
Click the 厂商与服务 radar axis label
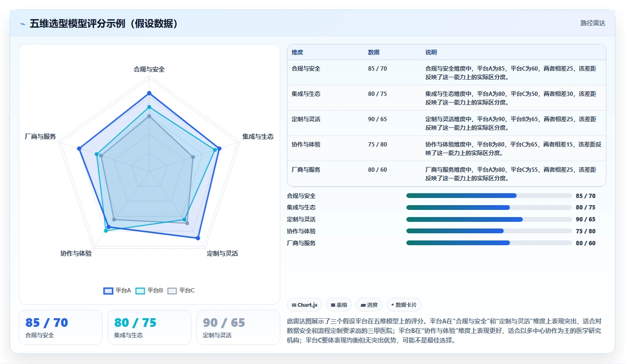40,136
